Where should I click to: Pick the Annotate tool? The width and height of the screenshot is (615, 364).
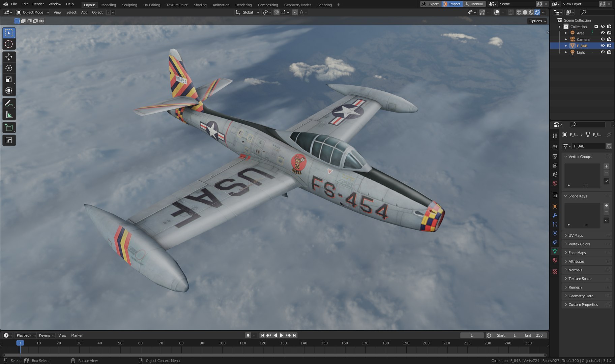[x=9, y=103]
